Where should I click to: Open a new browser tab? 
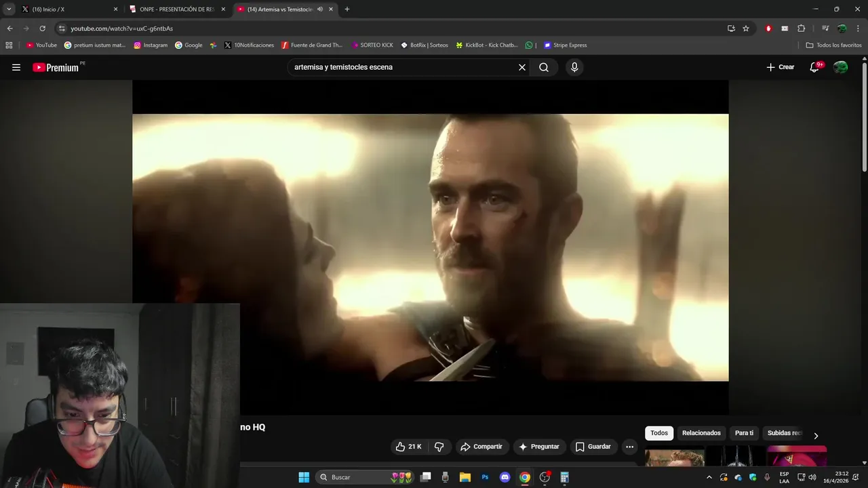(x=347, y=9)
